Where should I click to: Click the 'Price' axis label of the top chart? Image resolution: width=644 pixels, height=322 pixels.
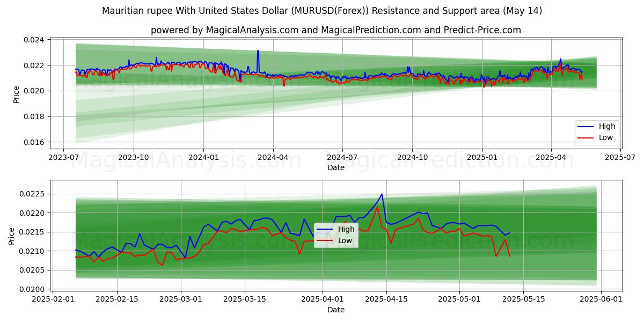click(x=16, y=94)
